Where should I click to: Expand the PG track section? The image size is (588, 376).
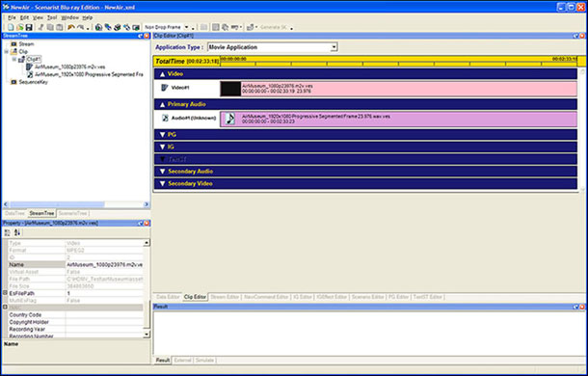click(x=162, y=134)
